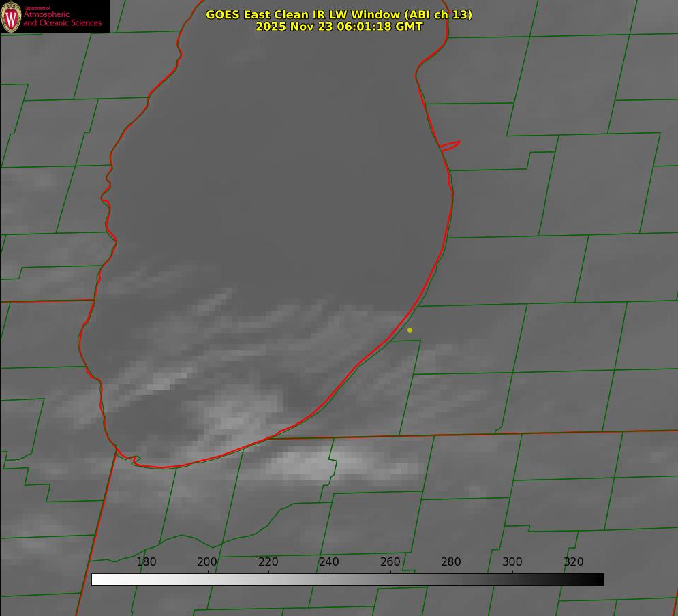The image size is (678, 616).
Task: Click the yellow dot location marker
Action: 410,330
